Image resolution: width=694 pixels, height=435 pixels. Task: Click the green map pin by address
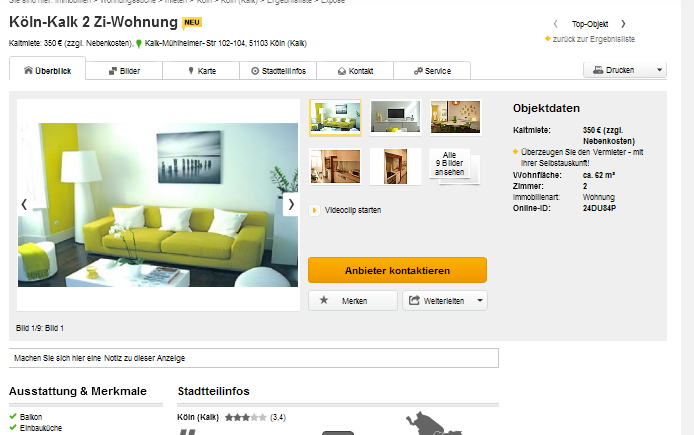coord(139,43)
